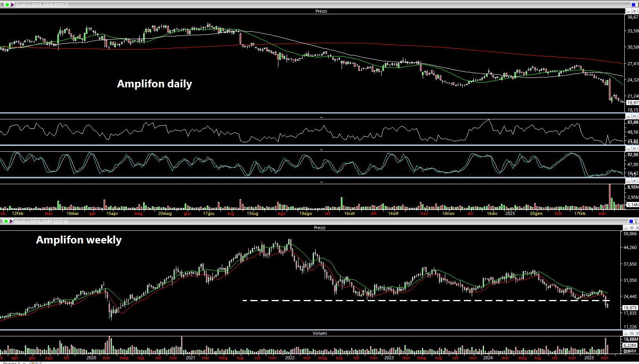Click 48,56 value on first oscillator axis
Viewport: 639px width, 364px height.
(633, 132)
